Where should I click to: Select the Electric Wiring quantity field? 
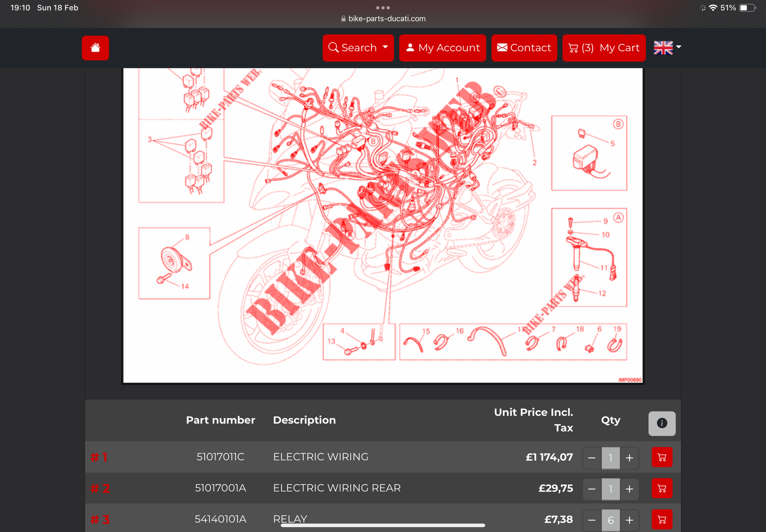pyautogui.click(x=610, y=458)
